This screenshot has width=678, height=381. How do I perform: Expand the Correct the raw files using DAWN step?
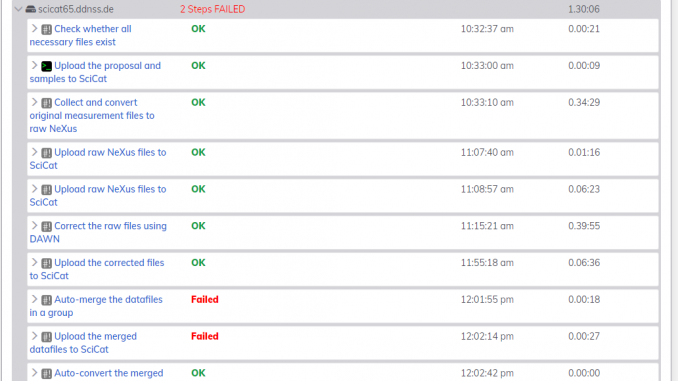[34, 225]
